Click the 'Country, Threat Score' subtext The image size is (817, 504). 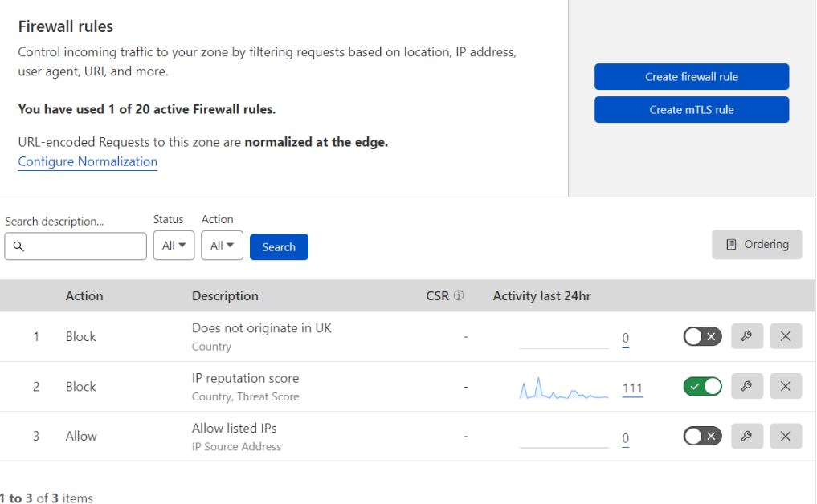point(245,396)
